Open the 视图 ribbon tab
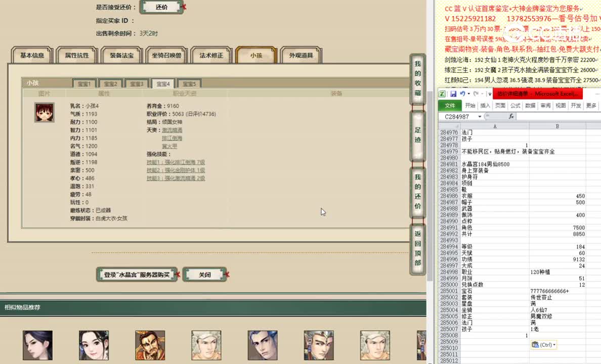 tap(561, 106)
